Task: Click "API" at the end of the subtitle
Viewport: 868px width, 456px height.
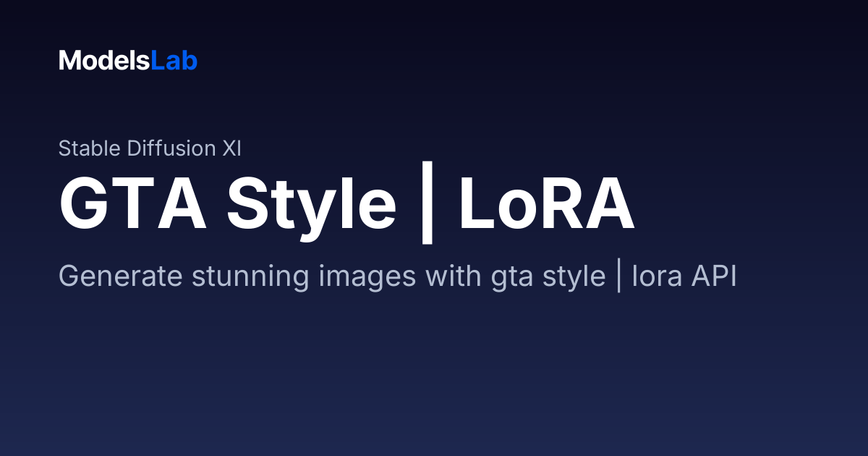Action: pyautogui.click(x=713, y=276)
